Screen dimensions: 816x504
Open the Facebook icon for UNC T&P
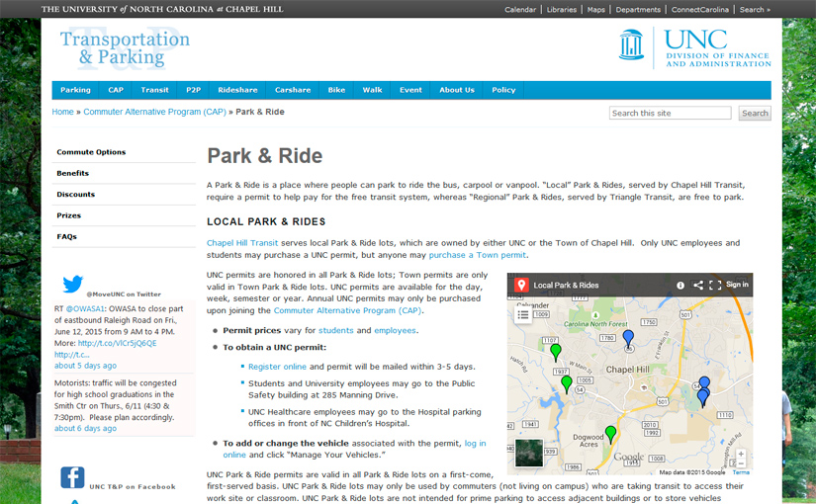point(72,477)
